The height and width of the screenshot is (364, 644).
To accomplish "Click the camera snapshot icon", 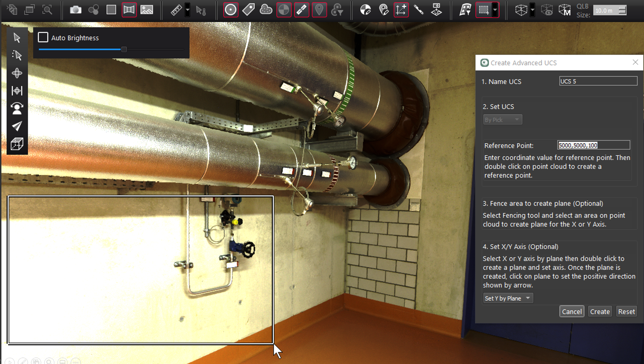I will pos(75,10).
